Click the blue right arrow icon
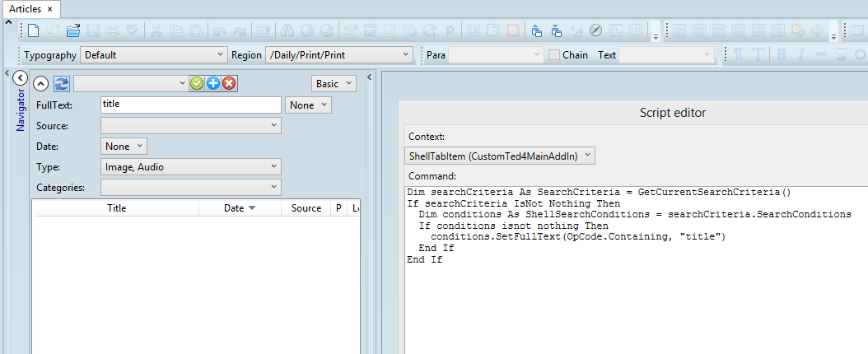This screenshot has height=354, width=868. [x=818, y=30]
